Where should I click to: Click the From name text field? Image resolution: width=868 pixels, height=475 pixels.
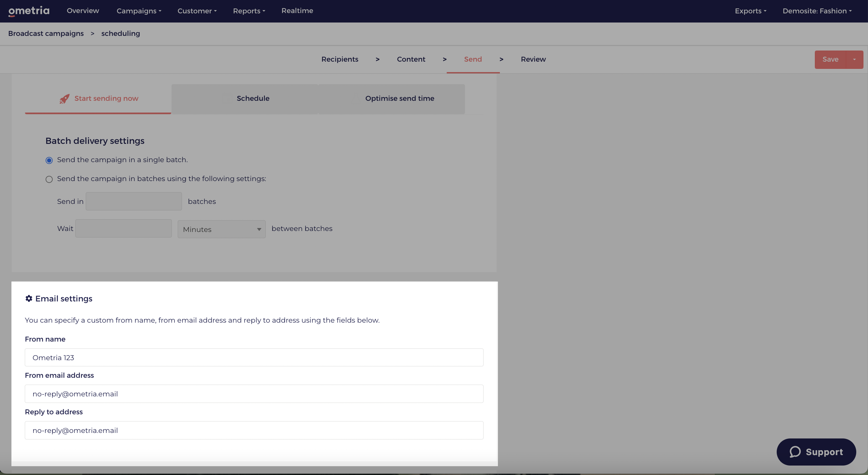pyautogui.click(x=254, y=357)
